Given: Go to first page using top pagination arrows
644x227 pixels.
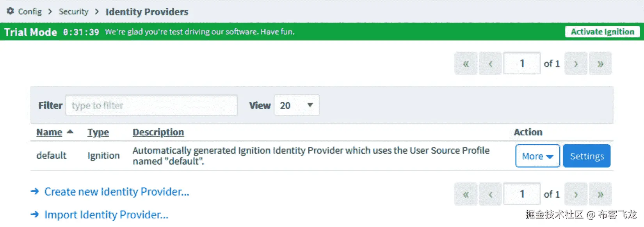Looking at the screenshot, I should tap(466, 64).
